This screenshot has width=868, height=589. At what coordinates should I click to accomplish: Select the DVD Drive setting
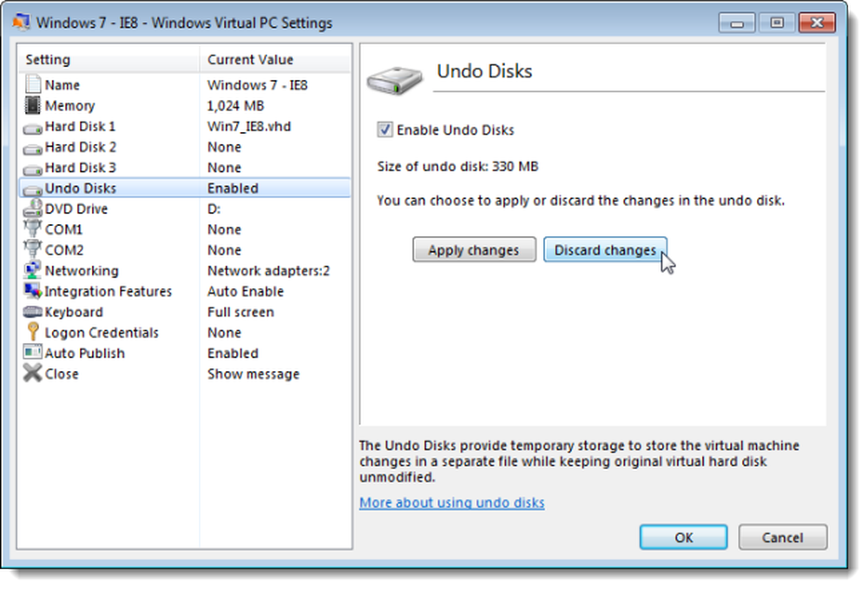[x=185, y=208]
